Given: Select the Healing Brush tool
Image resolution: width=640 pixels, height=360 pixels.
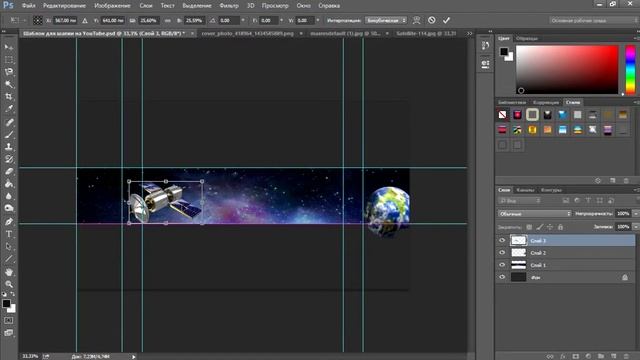Looking at the screenshot, I should (9, 122).
